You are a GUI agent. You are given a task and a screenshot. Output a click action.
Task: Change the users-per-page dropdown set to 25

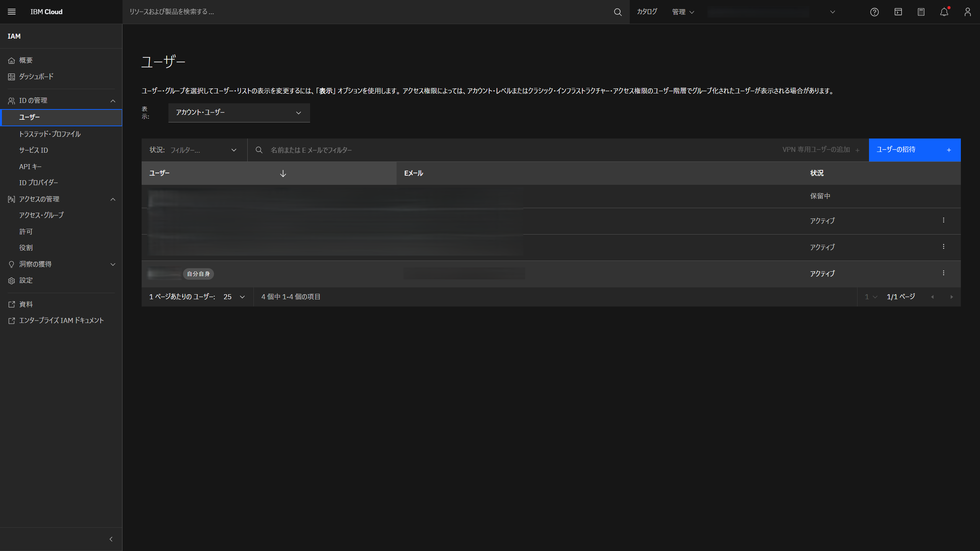pyautogui.click(x=233, y=297)
